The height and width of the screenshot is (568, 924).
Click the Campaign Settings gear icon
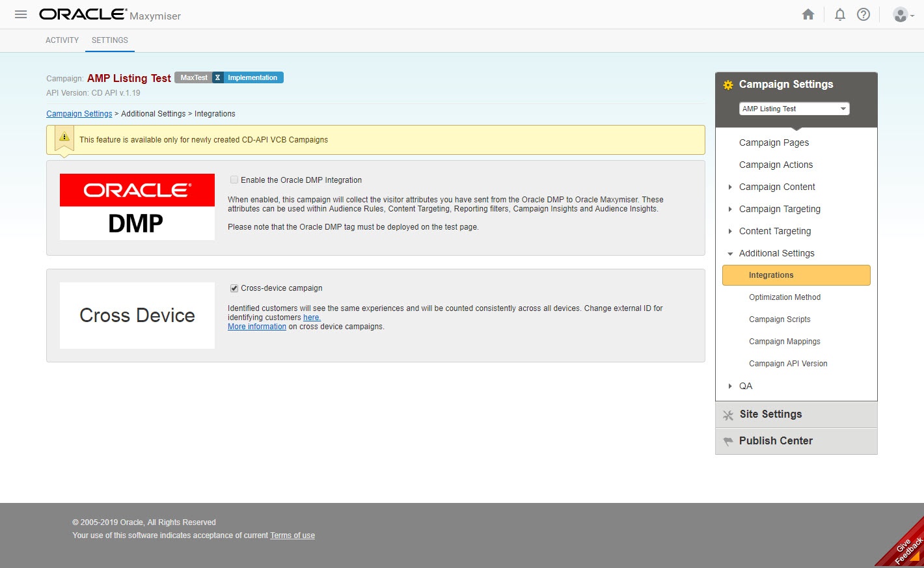pyautogui.click(x=728, y=85)
